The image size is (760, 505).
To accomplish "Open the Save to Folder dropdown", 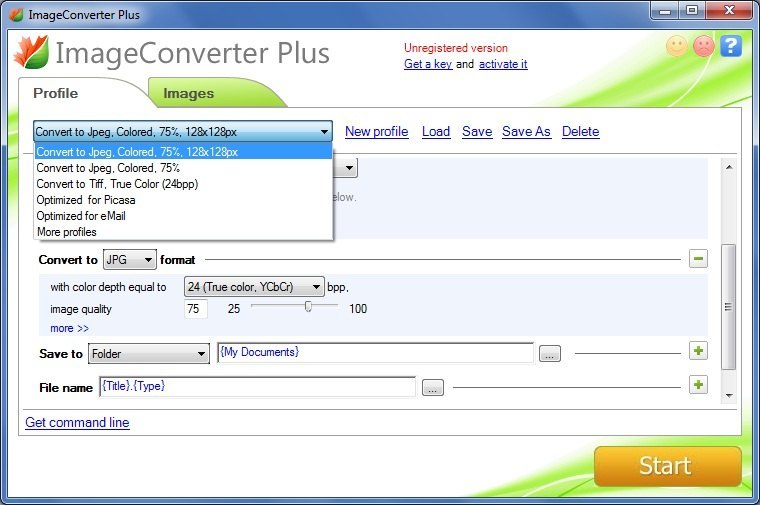I will (148, 354).
